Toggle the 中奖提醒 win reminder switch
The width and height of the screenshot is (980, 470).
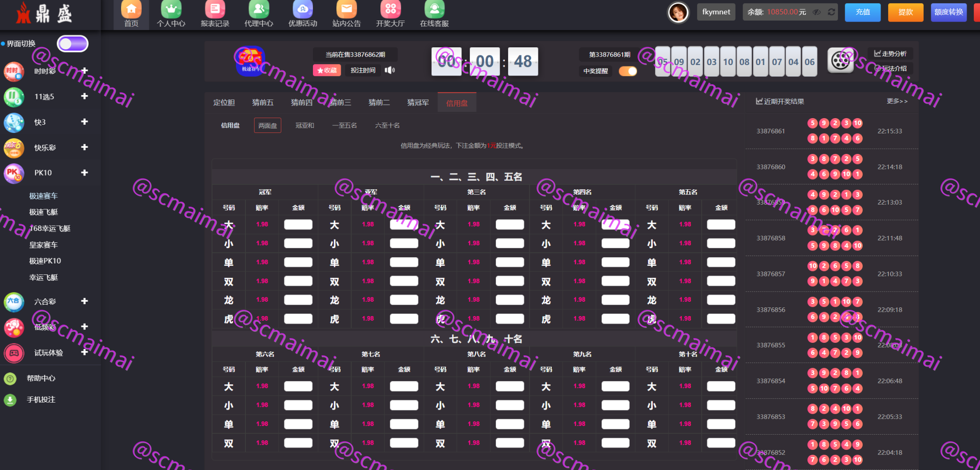(628, 71)
